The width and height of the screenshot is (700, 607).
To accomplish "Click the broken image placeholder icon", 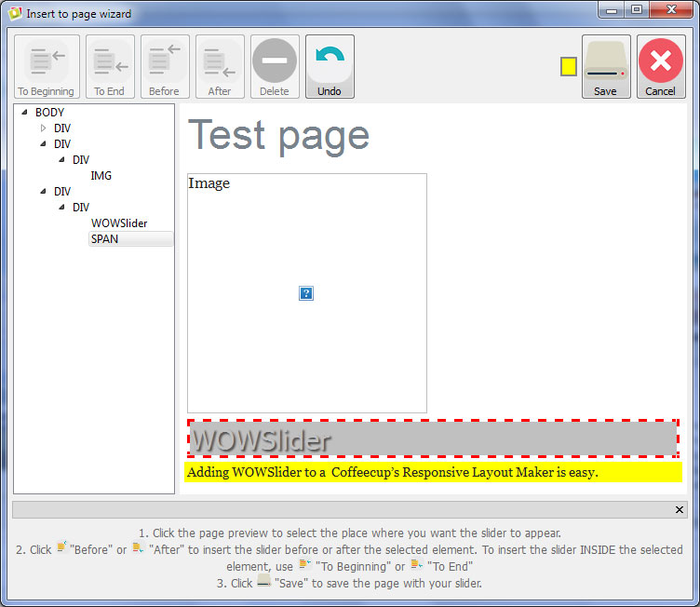I will (x=306, y=293).
